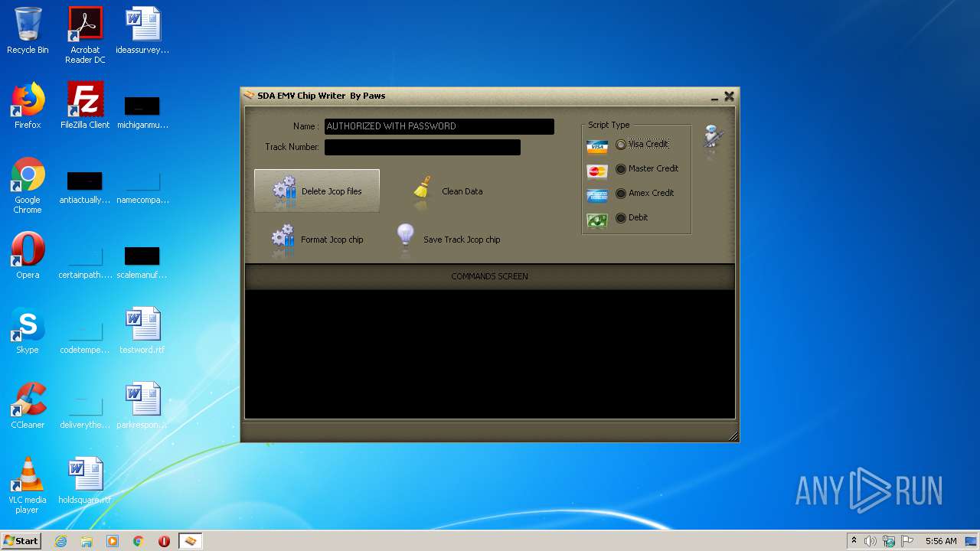Click the Debit cash icon
This screenshot has height=551, width=980.
[597, 220]
